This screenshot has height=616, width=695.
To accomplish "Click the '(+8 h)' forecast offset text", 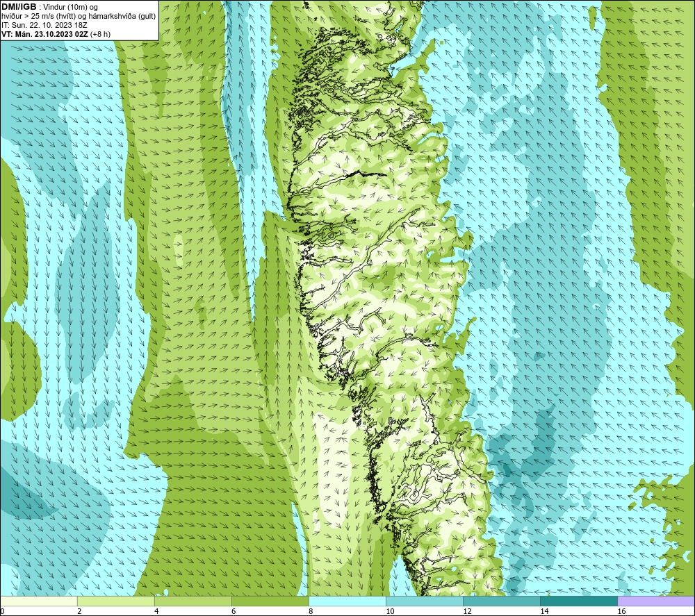I will [x=100, y=34].
